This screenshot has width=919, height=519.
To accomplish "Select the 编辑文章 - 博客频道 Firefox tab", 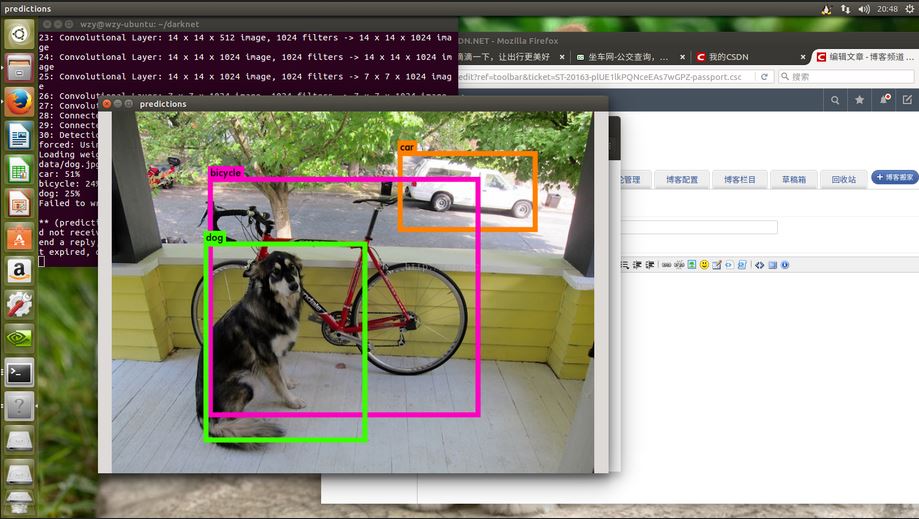I will (865, 57).
